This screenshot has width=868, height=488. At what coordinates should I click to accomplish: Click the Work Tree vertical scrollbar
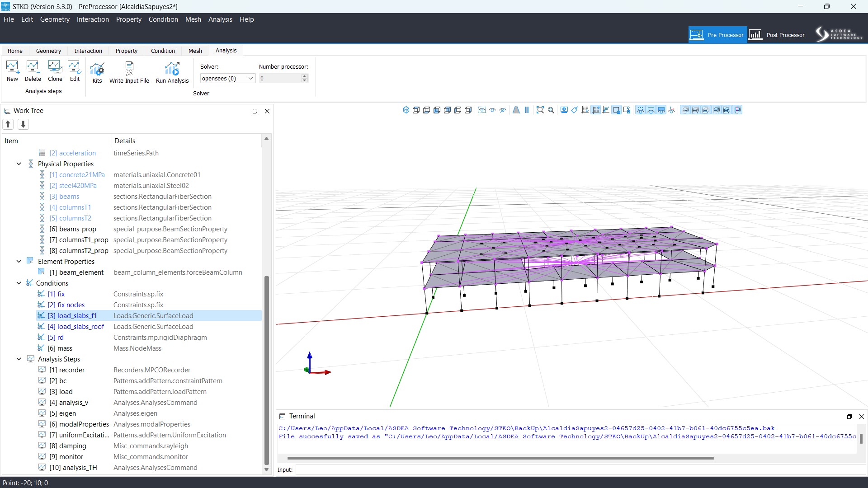click(267, 371)
